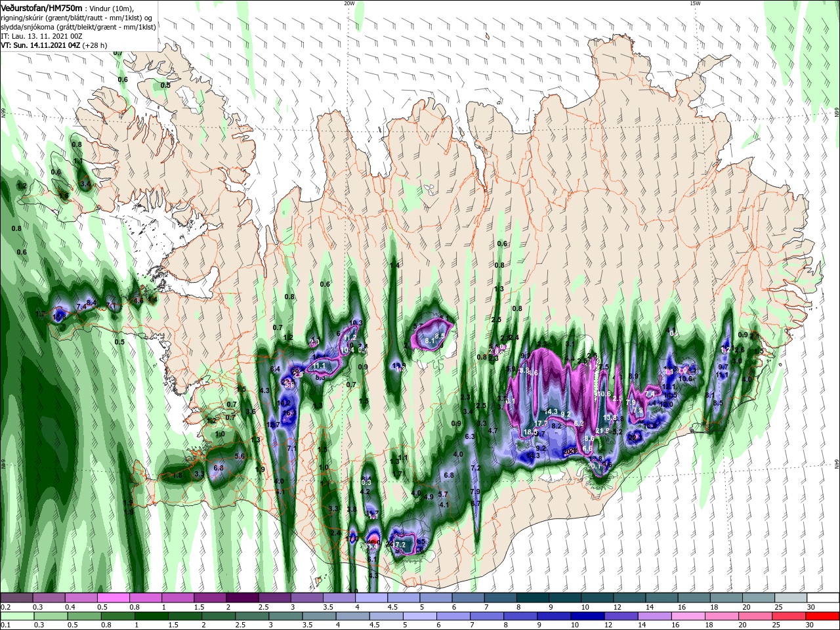Click the 14.3 precipitation value on the map
The image size is (840, 630).
(x=551, y=411)
